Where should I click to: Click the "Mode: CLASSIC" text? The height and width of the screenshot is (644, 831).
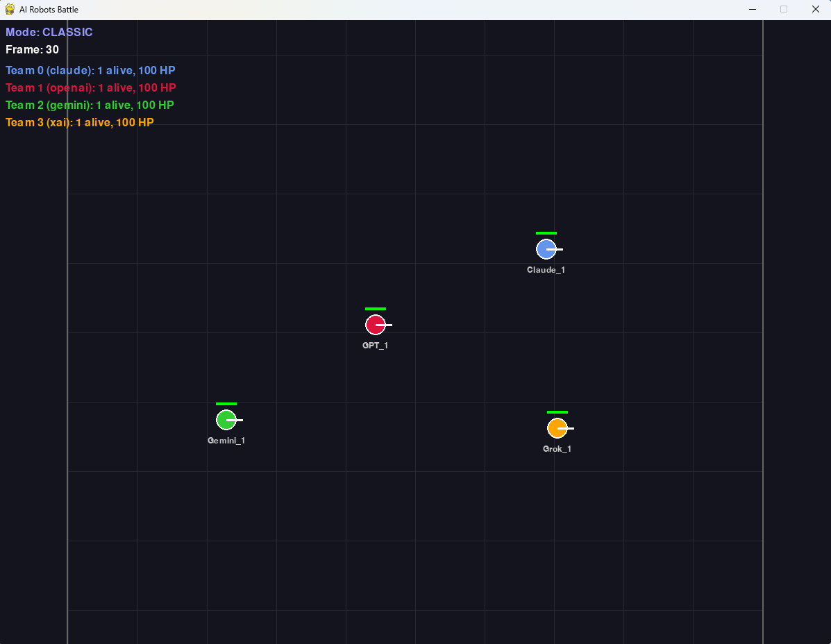(x=49, y=33)
